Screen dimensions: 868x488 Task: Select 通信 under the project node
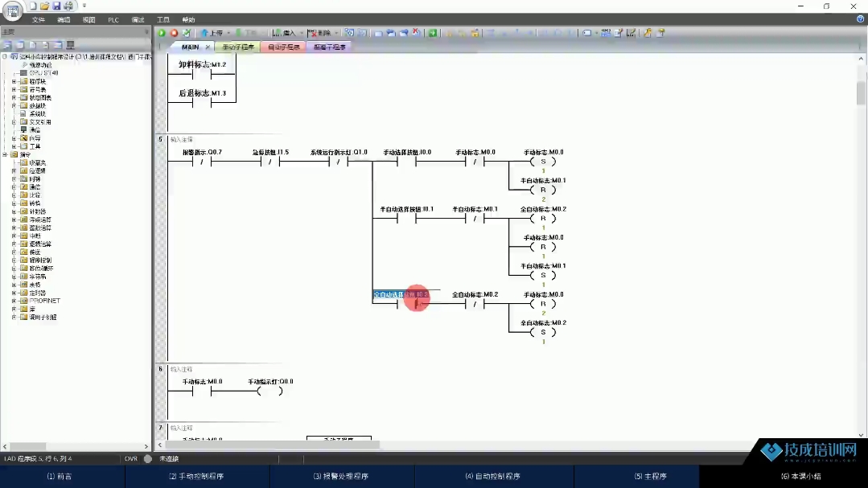coord(35,130)
